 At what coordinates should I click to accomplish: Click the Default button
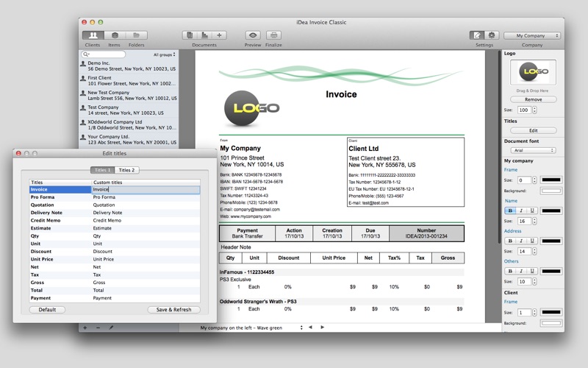click(47, 310)
